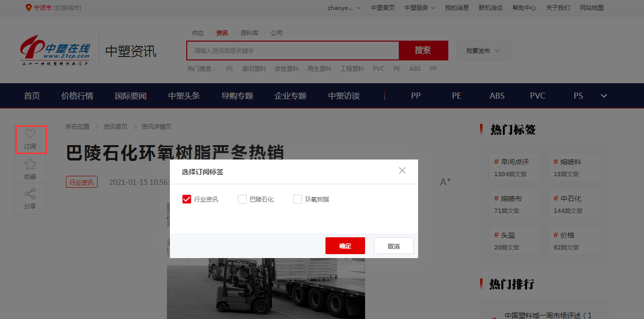Viewport: 644px width, 319px height.
Task: Open PP category in navigation bar
Action: pyautogui.click(x=416, y=96)
